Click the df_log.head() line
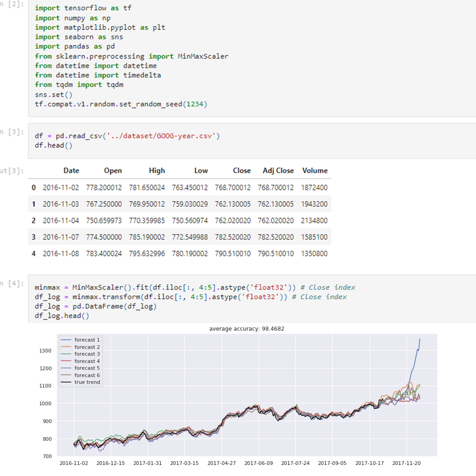476x476 pixels. point(62,316)
